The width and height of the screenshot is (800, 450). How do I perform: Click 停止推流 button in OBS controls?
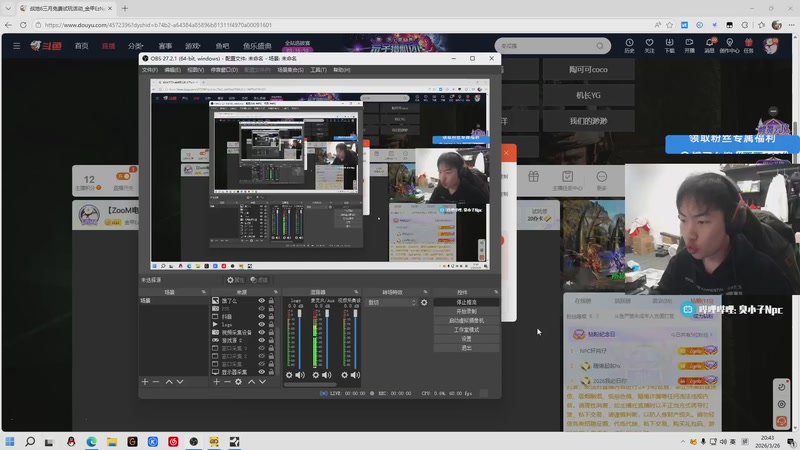(466, 302)
